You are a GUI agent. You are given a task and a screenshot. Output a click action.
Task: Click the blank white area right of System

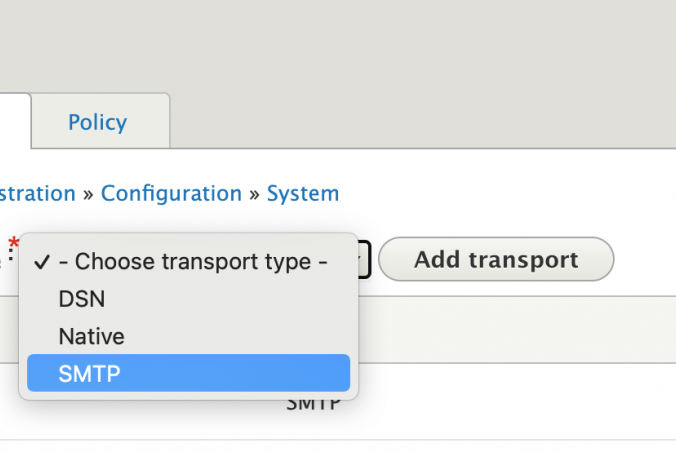(500, 193)
